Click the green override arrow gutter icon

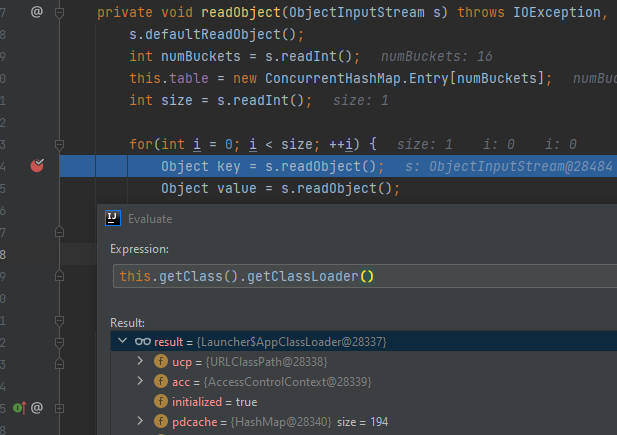point(19,408)
